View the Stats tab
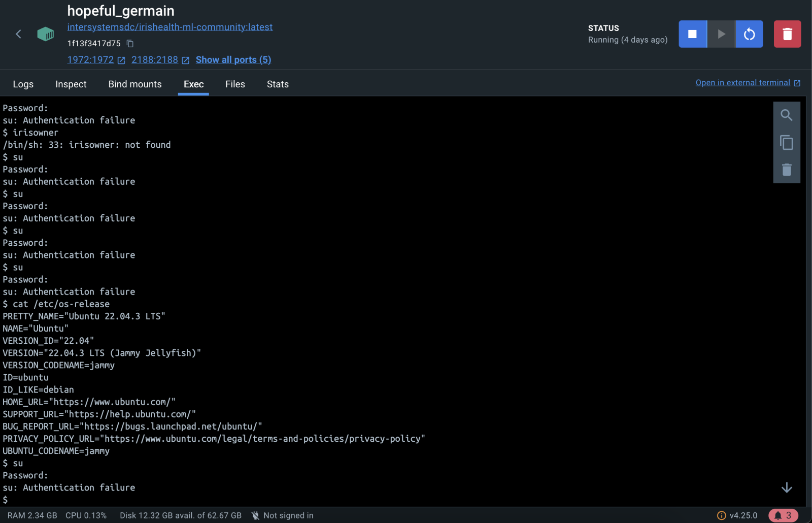812x523 pixels. [x=278, y=84]
